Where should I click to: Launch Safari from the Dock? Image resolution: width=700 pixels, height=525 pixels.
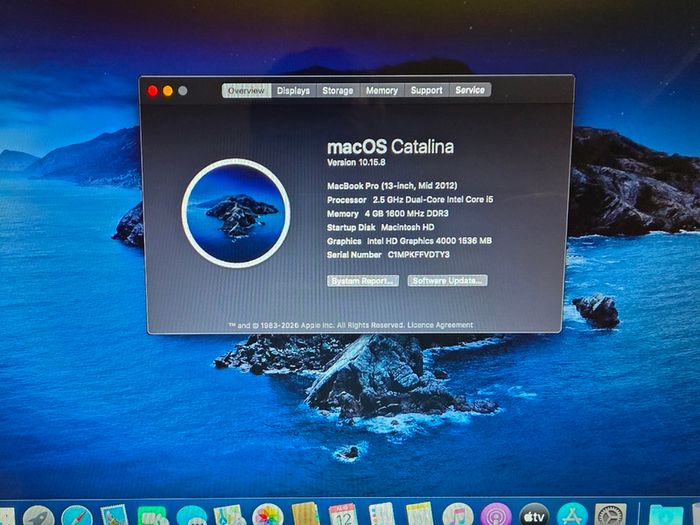click(77, 517)
